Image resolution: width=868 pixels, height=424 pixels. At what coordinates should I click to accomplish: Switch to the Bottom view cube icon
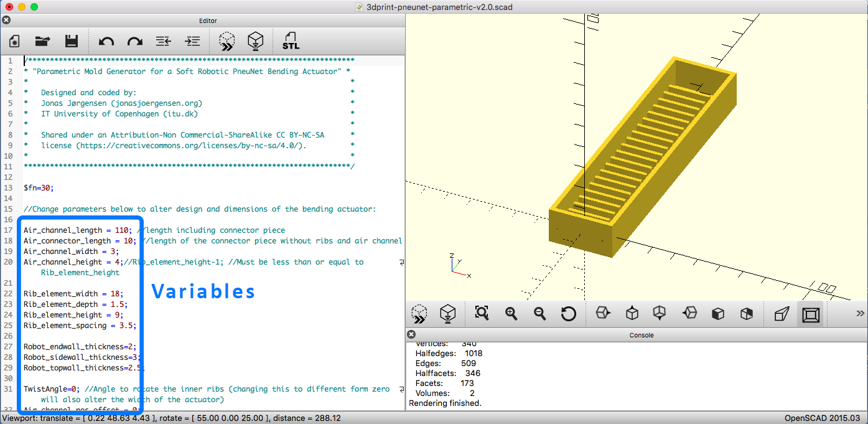(x=660, y=313)
